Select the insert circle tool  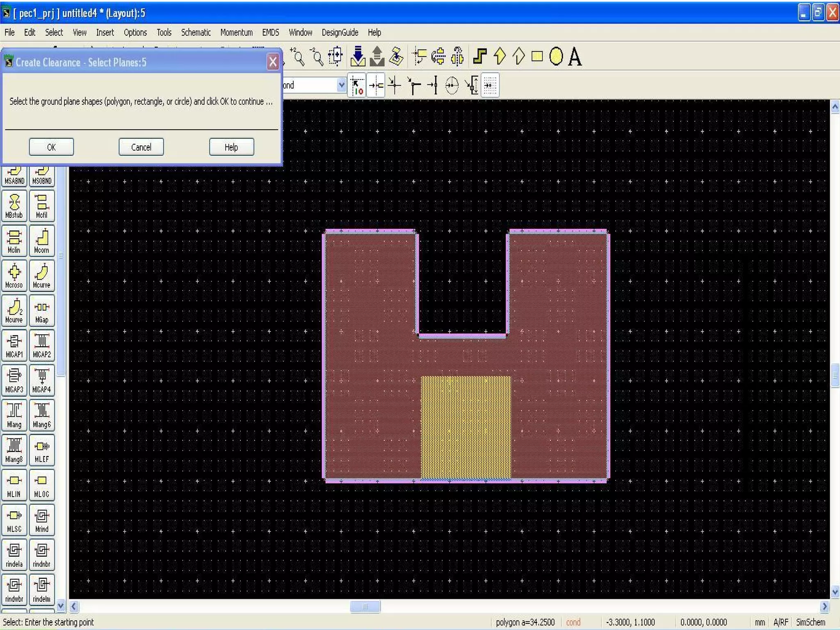[556, 57]
